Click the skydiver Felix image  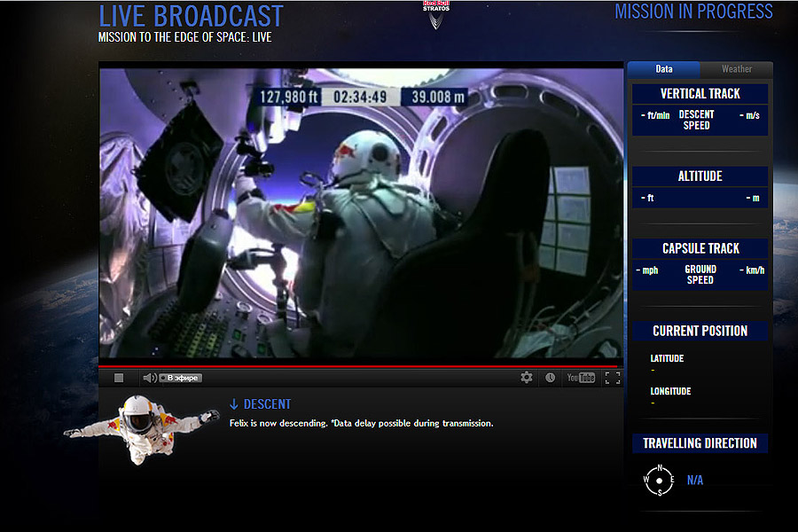pyautogui.click(x=142, y=429)
